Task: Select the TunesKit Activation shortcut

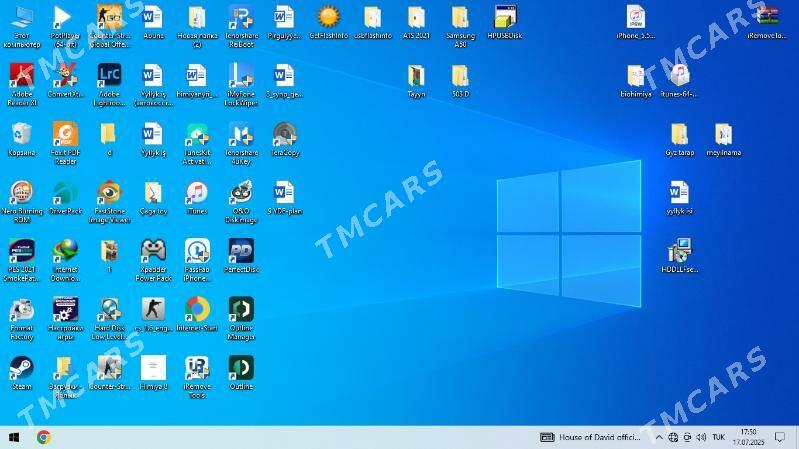Action: (197, 143)
